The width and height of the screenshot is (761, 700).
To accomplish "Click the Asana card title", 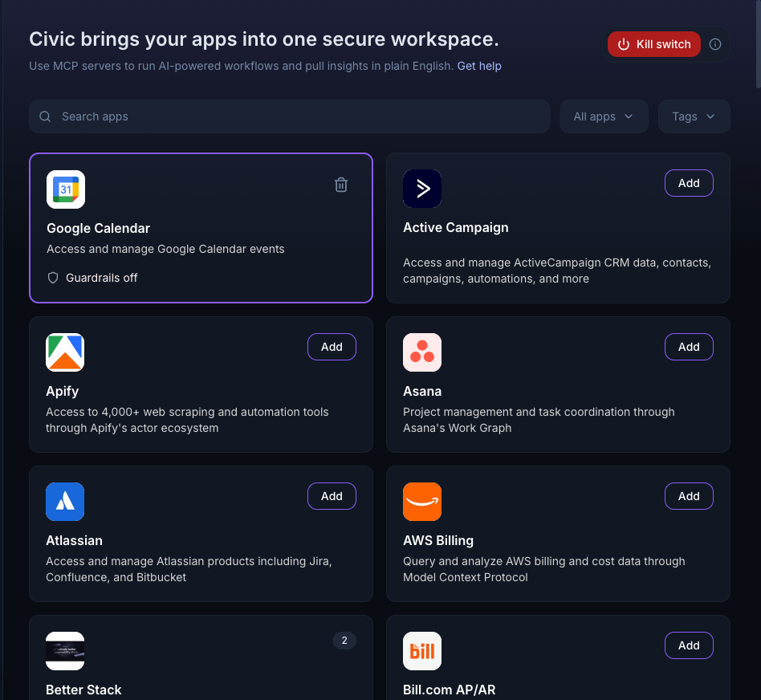I will 422,391.
